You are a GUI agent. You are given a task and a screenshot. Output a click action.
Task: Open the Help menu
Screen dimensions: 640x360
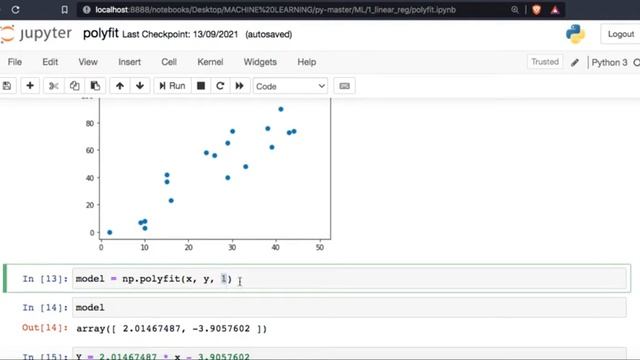coord(307,62)
